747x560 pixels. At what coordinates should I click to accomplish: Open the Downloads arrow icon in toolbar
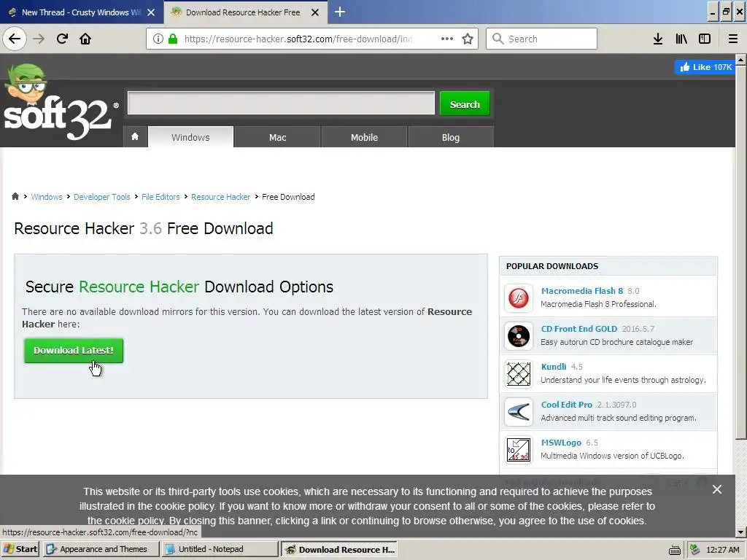[658, 39]
